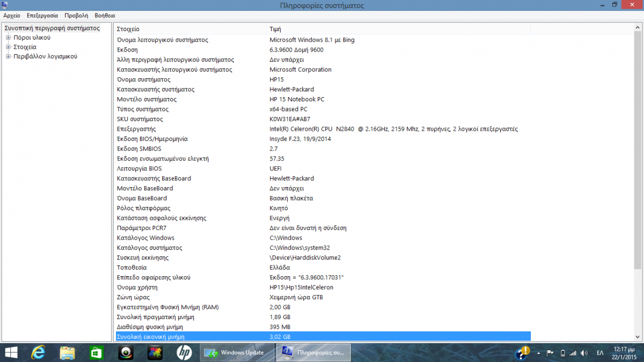
Task: Click the HP15\Hp15IntelCeleron user value
Action: click(301, 287)
